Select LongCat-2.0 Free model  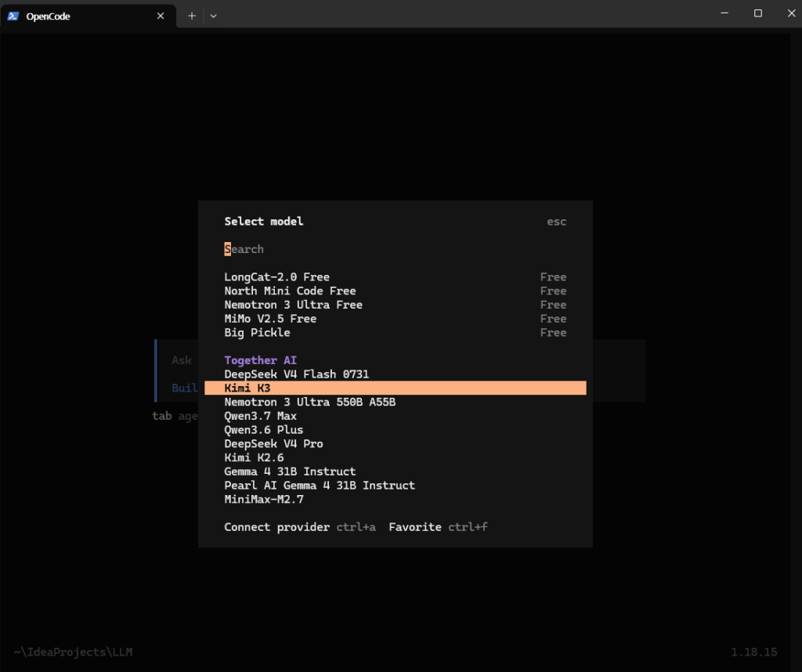point(395,276)
